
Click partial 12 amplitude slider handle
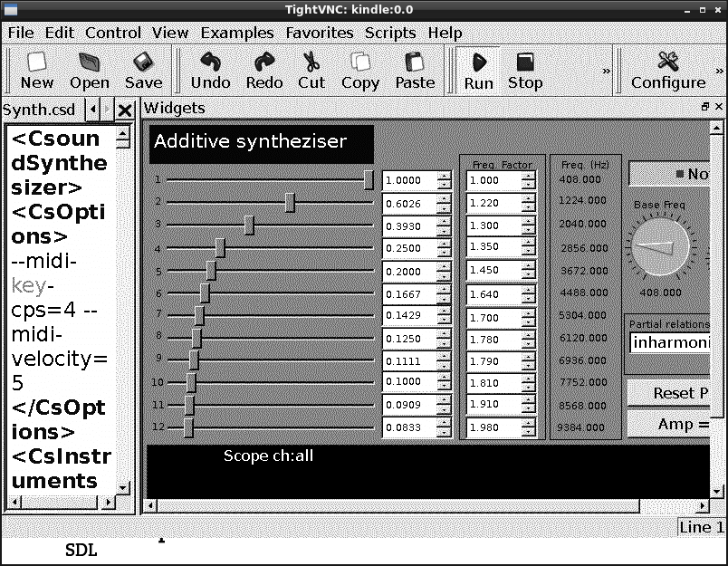pyautogui.click(x=188, y=427)
